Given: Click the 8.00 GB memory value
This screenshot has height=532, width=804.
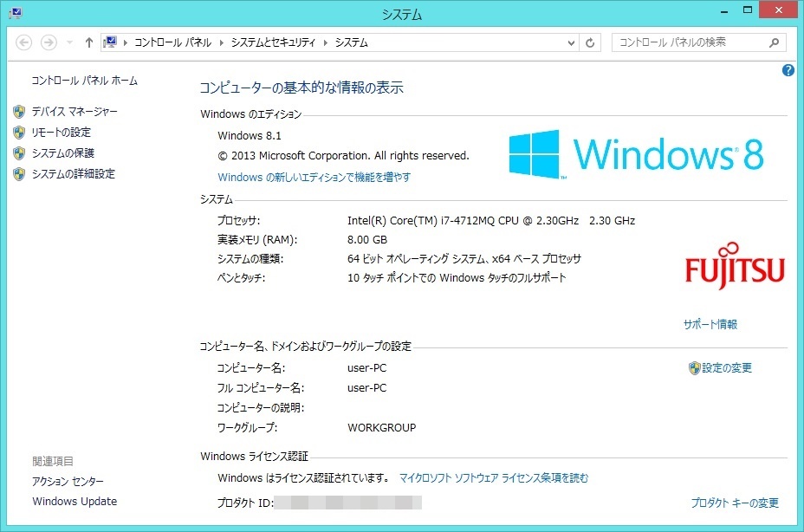Looking at the screenshot, I should point(367,240).
